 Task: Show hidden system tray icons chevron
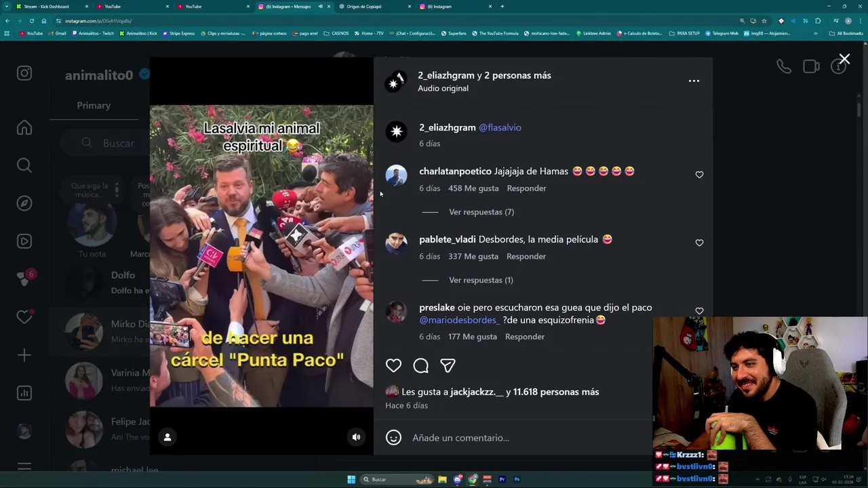(758, 479)
